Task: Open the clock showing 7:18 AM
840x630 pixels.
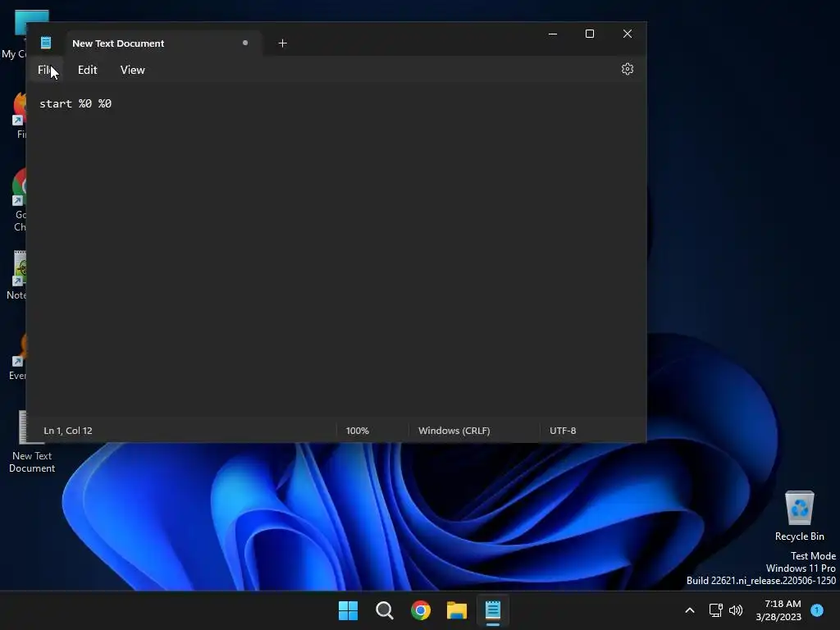Action: coord(778,610)
